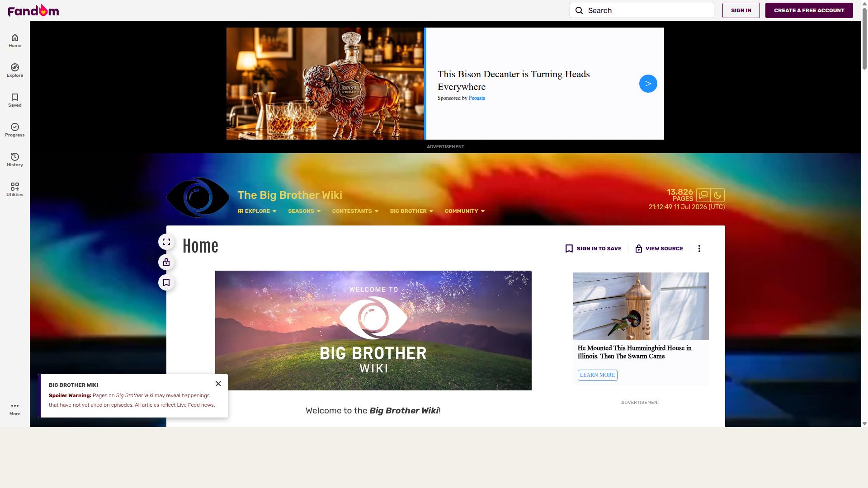Expand page to full width
Viewport: 868px width, 488px height.
[x=166, y=242]
